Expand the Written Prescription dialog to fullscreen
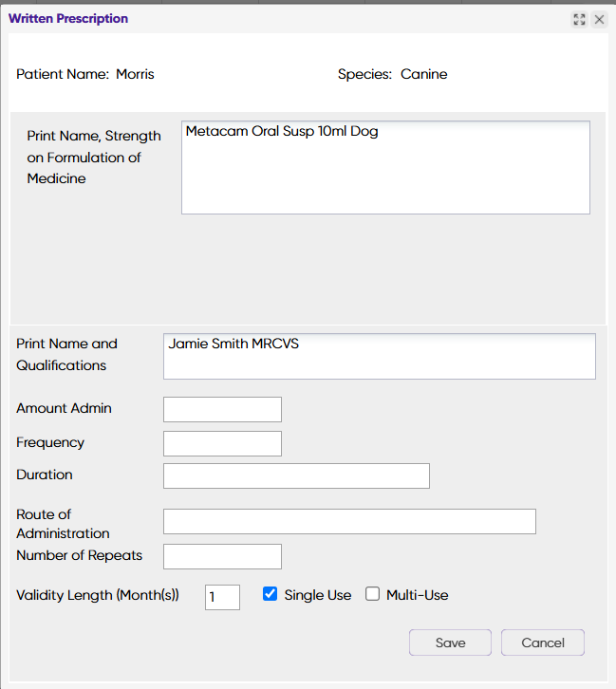Viewport: 616px width, 689px height. 580,19
